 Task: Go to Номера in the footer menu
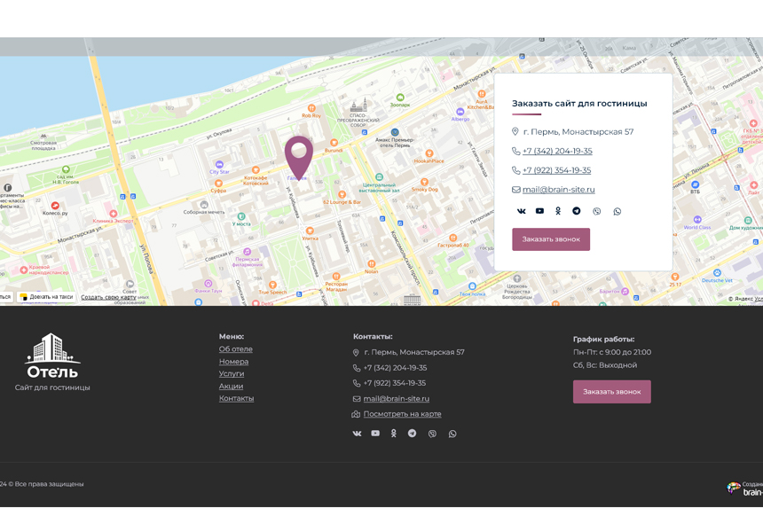point(233,362)
